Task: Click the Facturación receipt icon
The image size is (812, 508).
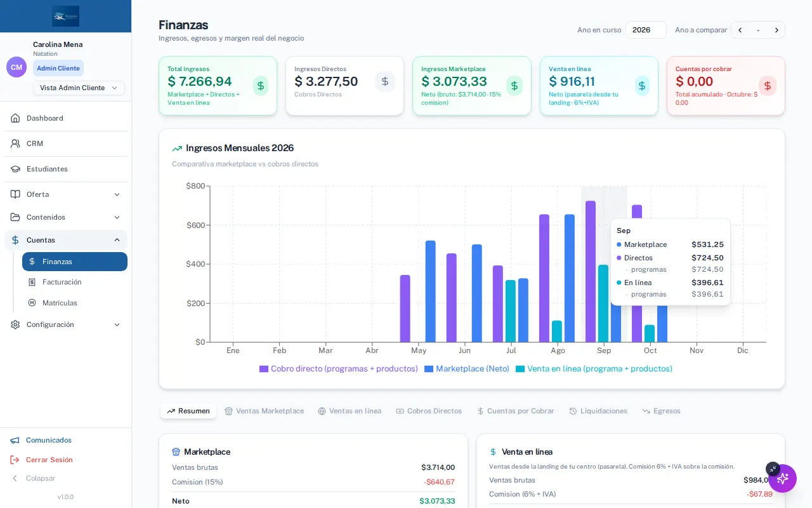Action: pyautogui.click(x=32, y=282)
